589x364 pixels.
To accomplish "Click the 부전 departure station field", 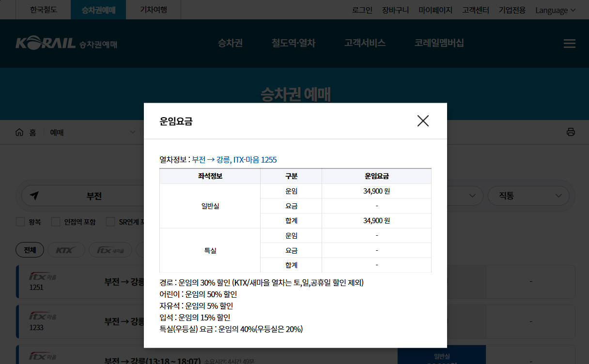I will [x=83, y=196].
